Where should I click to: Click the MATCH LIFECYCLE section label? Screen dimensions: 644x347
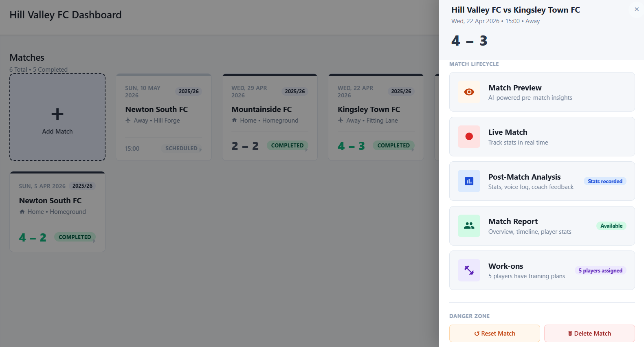(x=474, y=64)
